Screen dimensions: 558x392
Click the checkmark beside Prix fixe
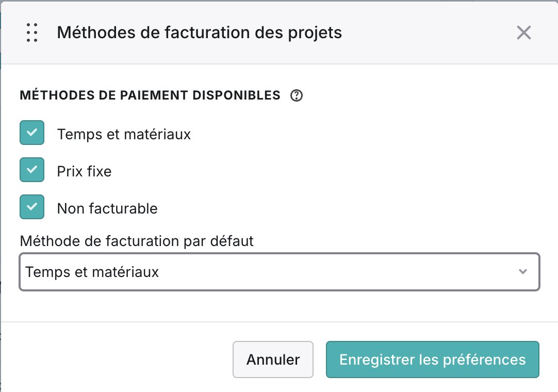pos(32,170)
